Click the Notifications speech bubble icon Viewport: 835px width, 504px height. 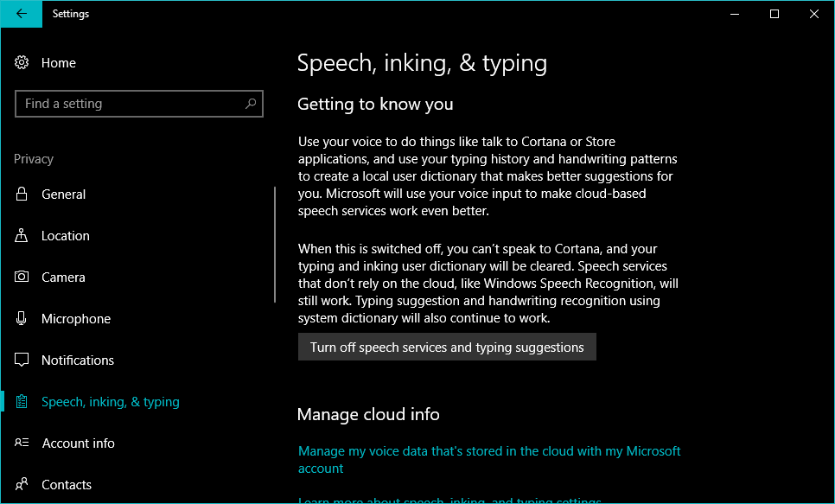pos(22,360)
